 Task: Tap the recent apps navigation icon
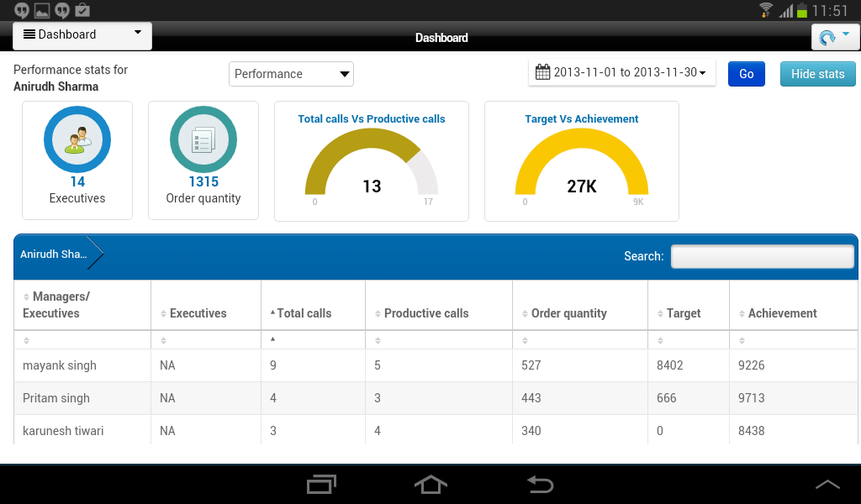pos(321,485)
